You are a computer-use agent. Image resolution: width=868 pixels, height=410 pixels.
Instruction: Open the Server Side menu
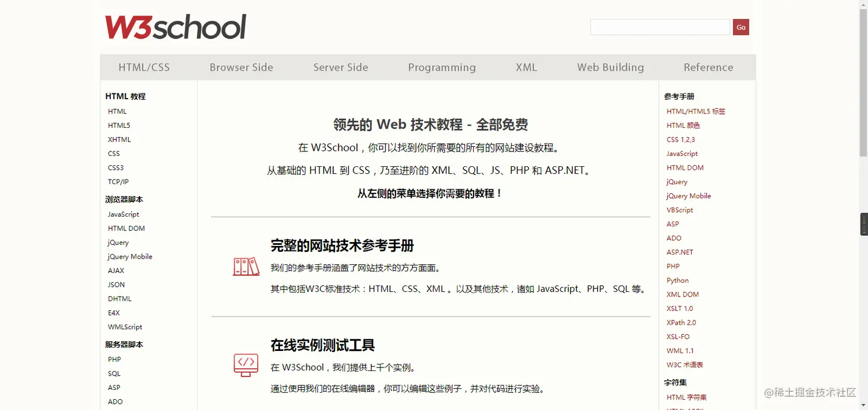coord(340,67)
